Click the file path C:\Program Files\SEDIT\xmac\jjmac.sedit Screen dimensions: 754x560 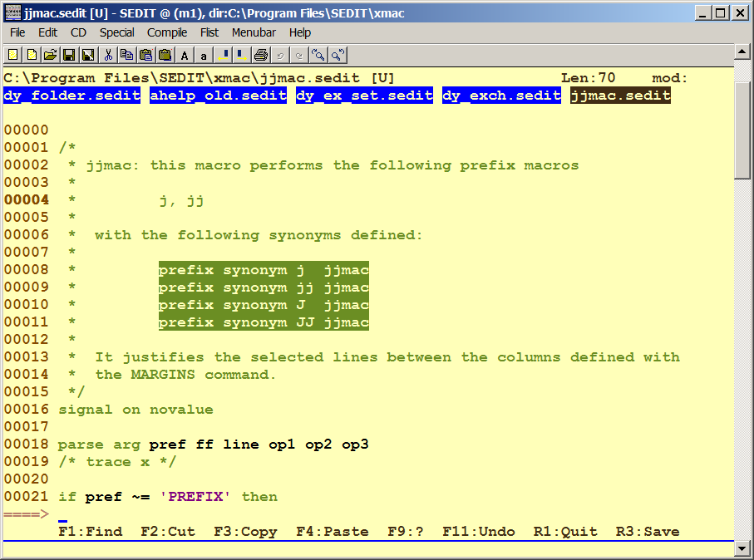pyautogui.click(x=182, y=78)
